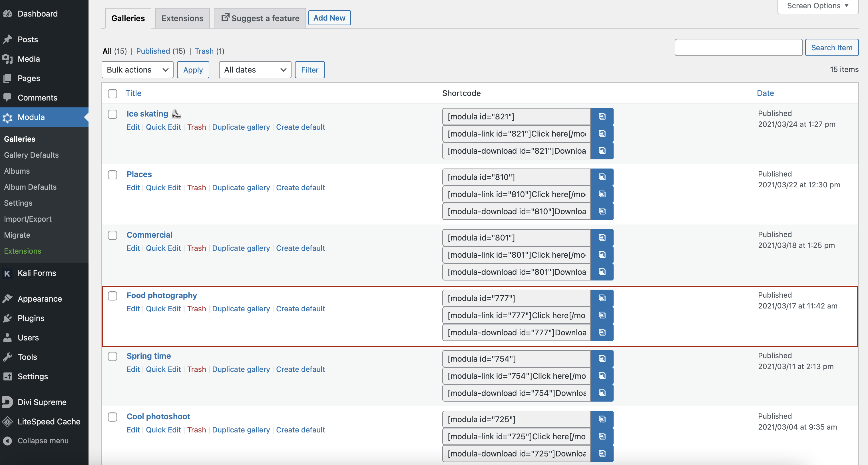Open the Bulk actions dropdown
Image resolution: width=868 pixels, height=465 pixels.
coord(137,70)
